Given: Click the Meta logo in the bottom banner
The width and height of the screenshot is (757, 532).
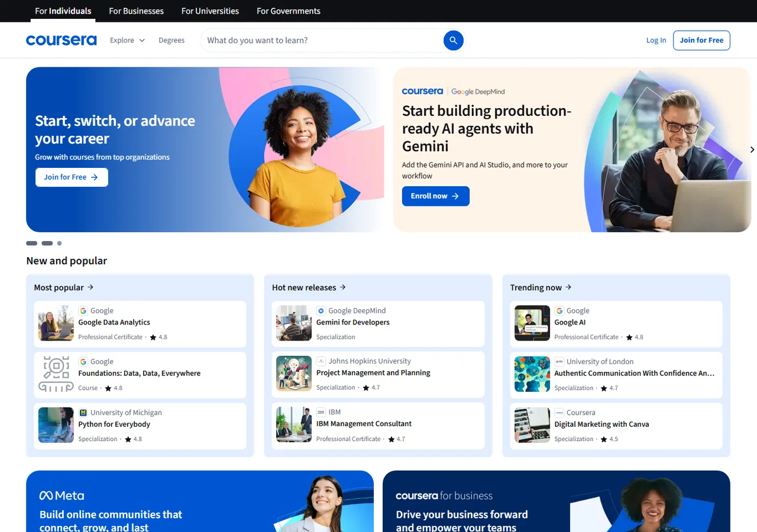Looking at the screenshot, I should (x=62, y=495).
